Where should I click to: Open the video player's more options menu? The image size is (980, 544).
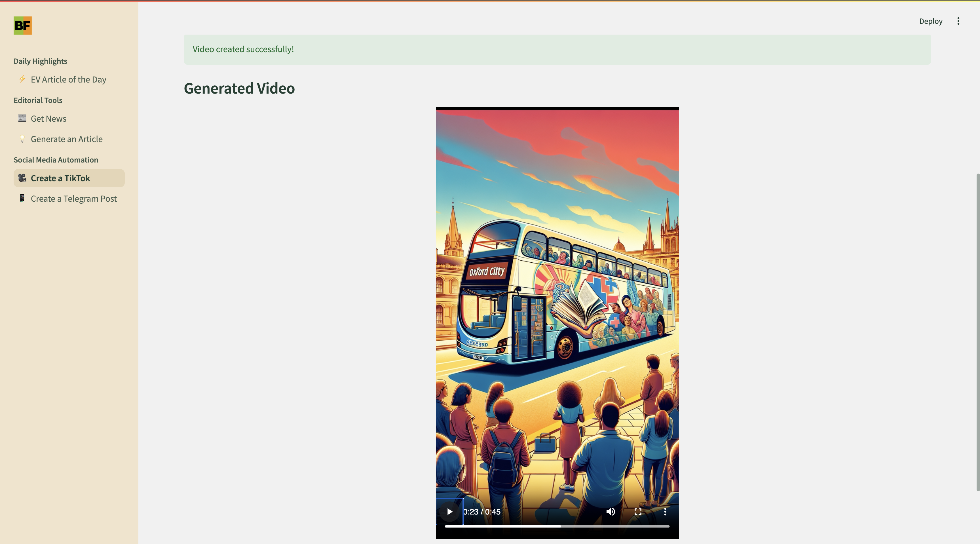point(665,512)
